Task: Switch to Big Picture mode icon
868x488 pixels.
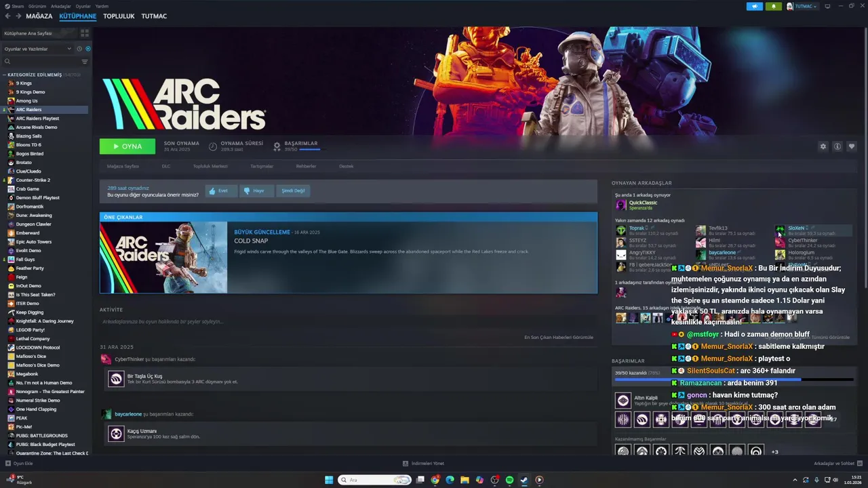Action: [827, 6]
